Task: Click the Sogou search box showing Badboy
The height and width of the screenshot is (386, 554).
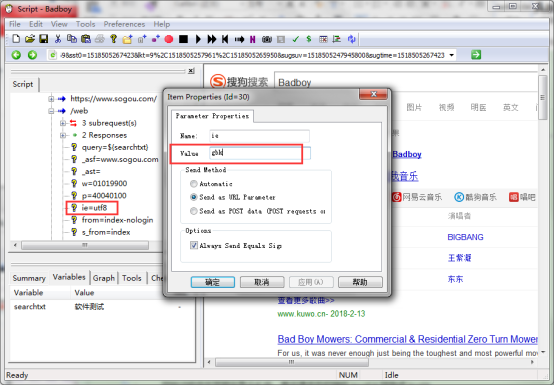Action: [406, 83]
